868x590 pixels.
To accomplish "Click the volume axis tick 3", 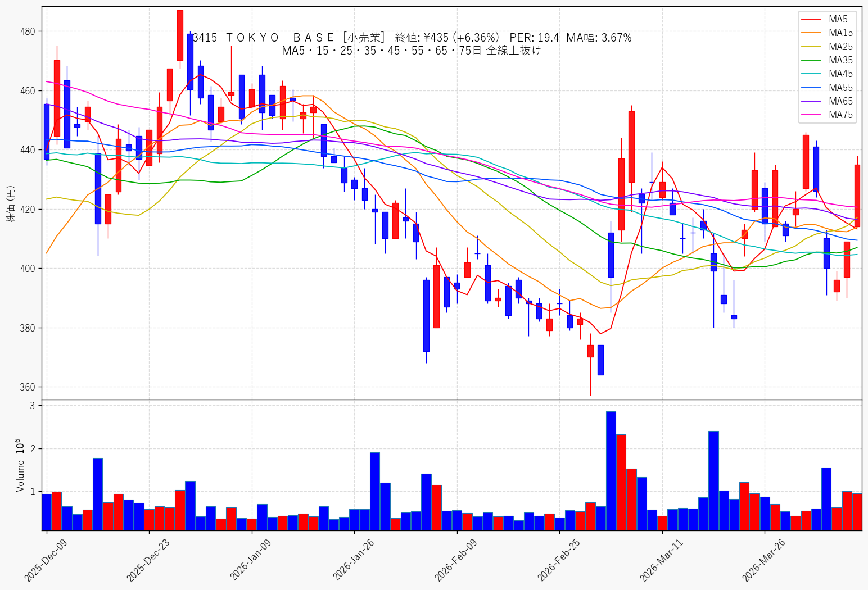I will coord(33,406).
